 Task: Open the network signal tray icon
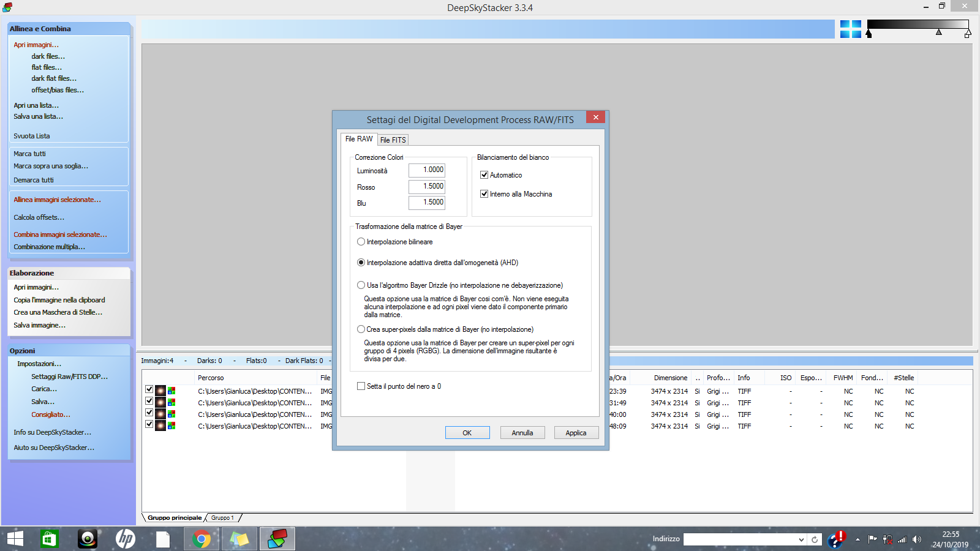tap(902, 539)
